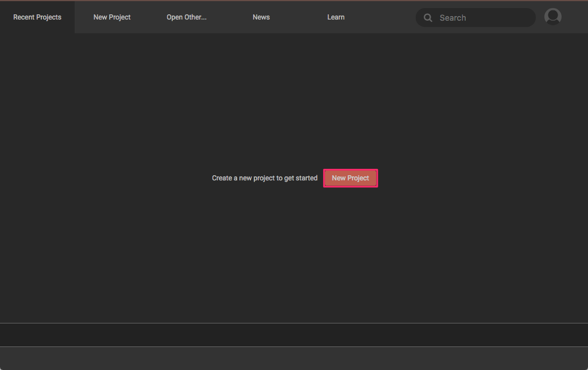Click the red New Project button
Viewport: 588px width, 370px height.
[x=350, y=178]
